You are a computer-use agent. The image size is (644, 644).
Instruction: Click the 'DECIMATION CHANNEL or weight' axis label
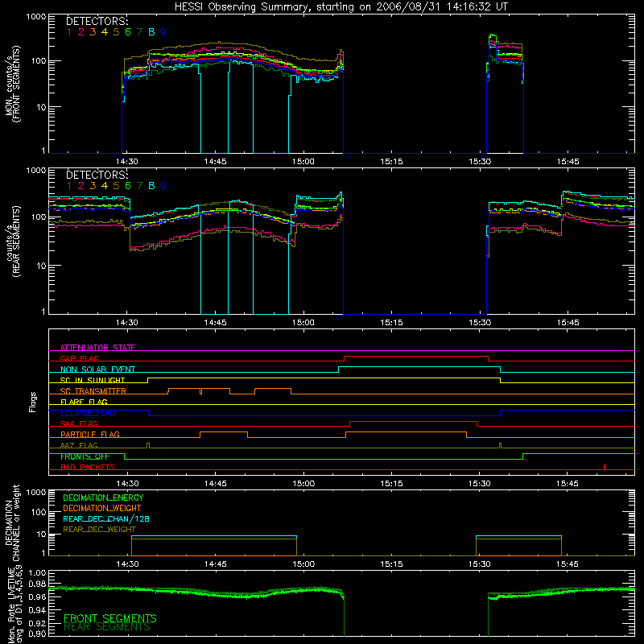coord(12,522)
